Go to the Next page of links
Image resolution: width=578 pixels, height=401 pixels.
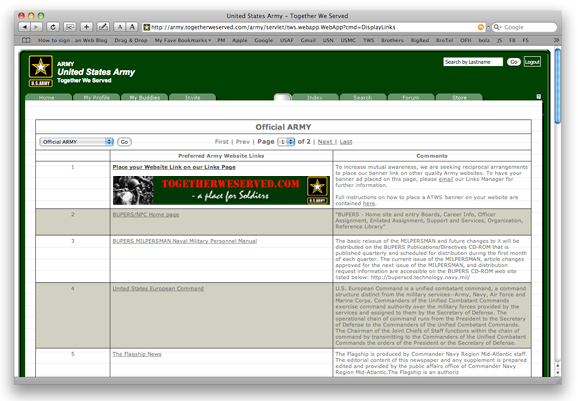coord(325,142)
